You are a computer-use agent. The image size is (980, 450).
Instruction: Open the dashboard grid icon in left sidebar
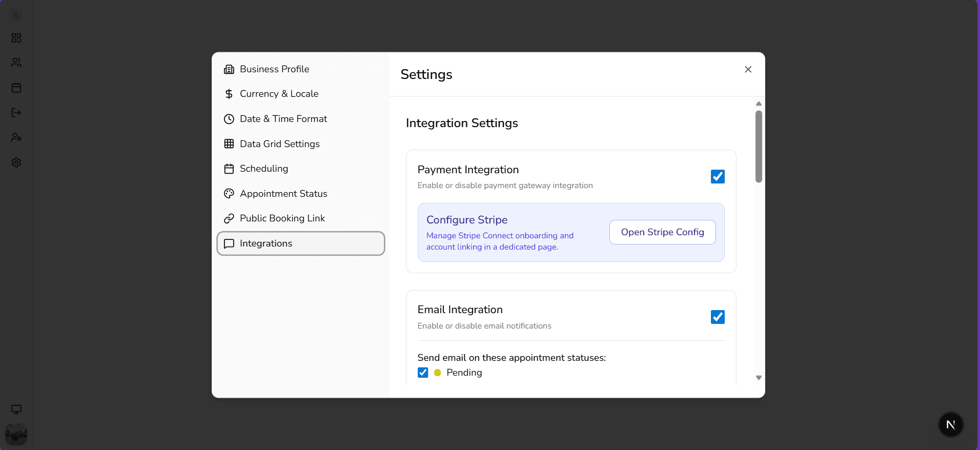[x=16, y=38]
